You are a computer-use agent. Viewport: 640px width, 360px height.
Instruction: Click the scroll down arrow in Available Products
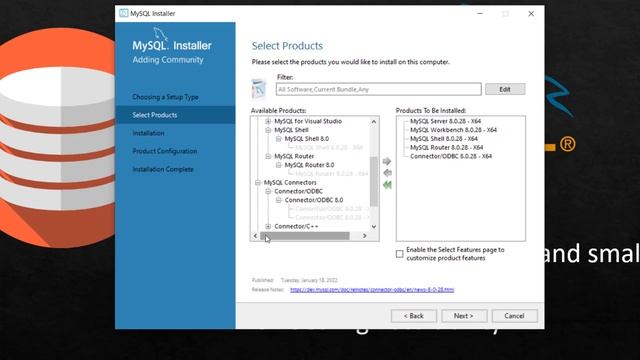coord(373,227)
